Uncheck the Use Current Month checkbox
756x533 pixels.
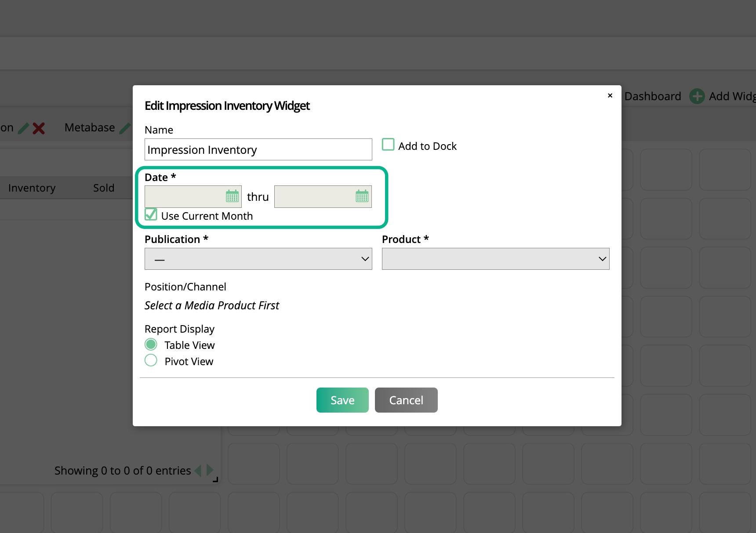(151, 214)
